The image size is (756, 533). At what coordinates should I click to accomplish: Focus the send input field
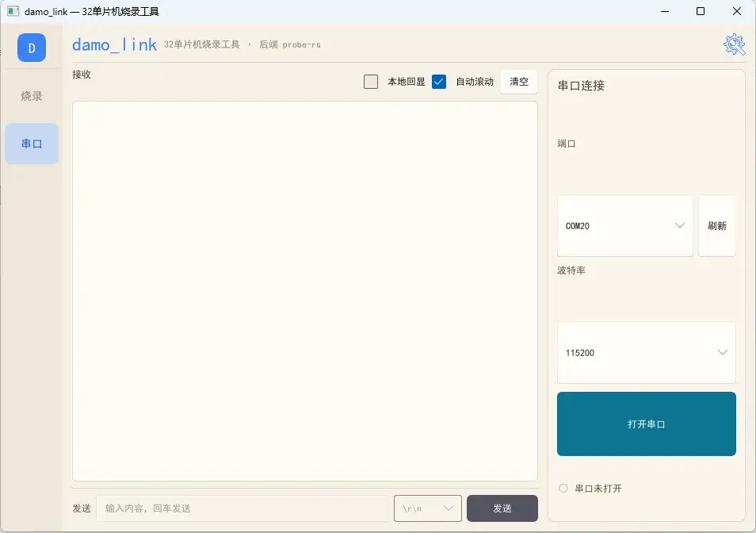click(242, 508)
